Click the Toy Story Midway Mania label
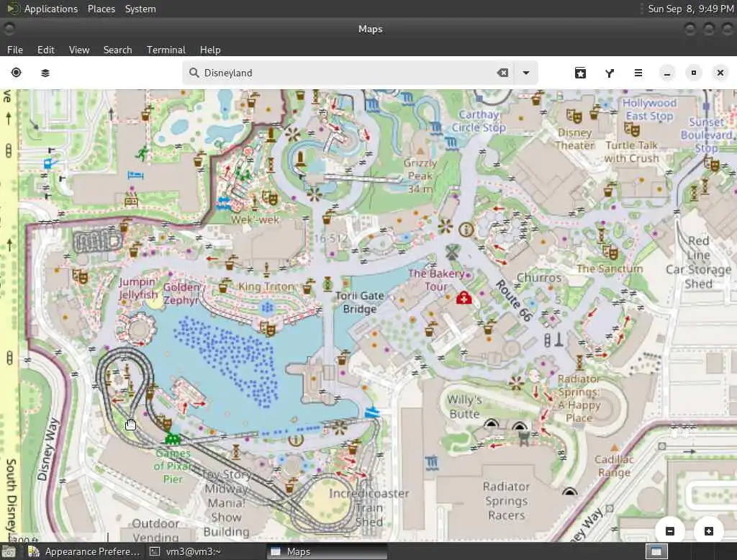737x560 pixels. click(x=225, y=489)
